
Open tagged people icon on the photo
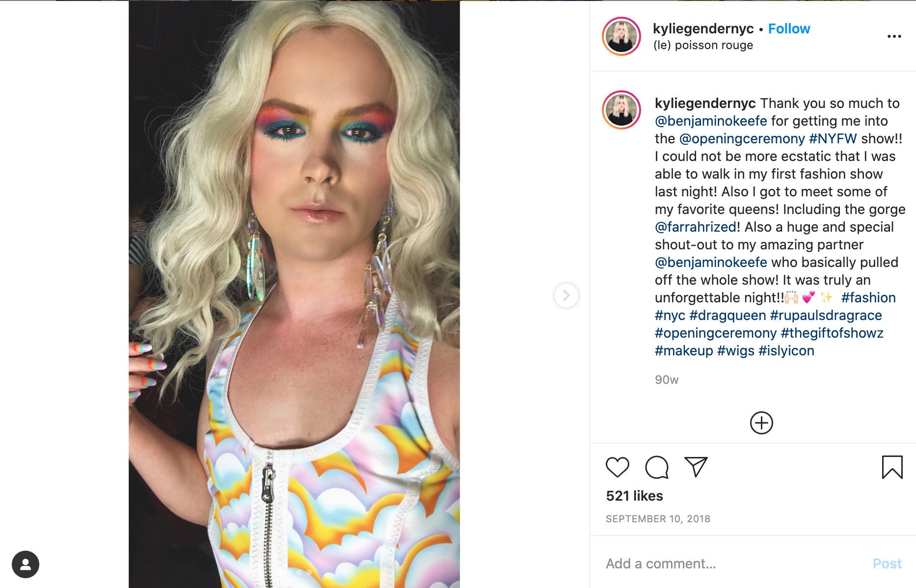pos(26,564)
